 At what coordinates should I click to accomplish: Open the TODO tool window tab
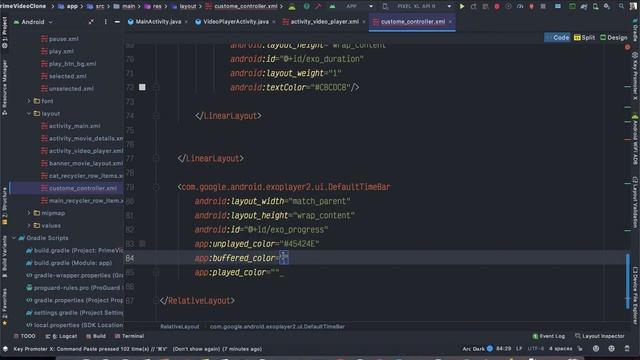coord(25,336)
